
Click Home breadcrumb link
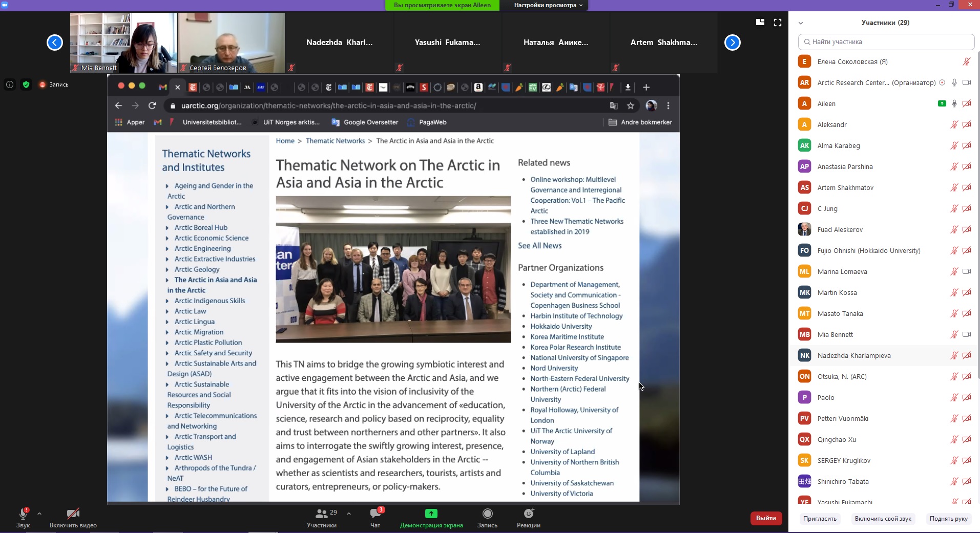click(x=285, y=141)
